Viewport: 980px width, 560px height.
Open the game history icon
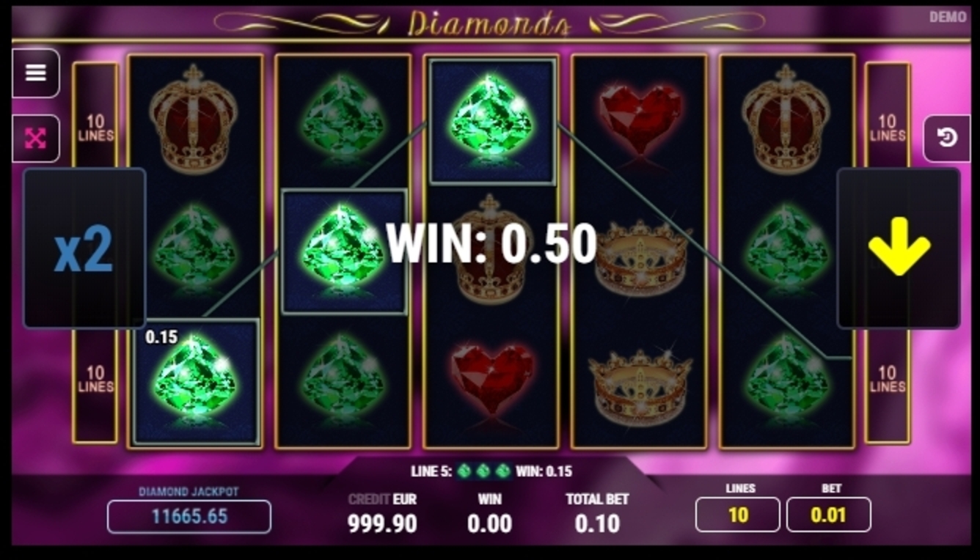click(946, 138)
